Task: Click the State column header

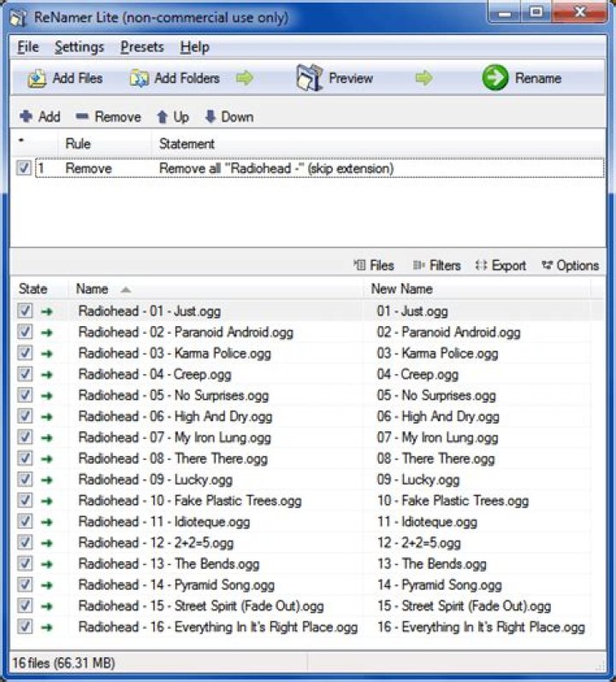Action: click(39, 289)
